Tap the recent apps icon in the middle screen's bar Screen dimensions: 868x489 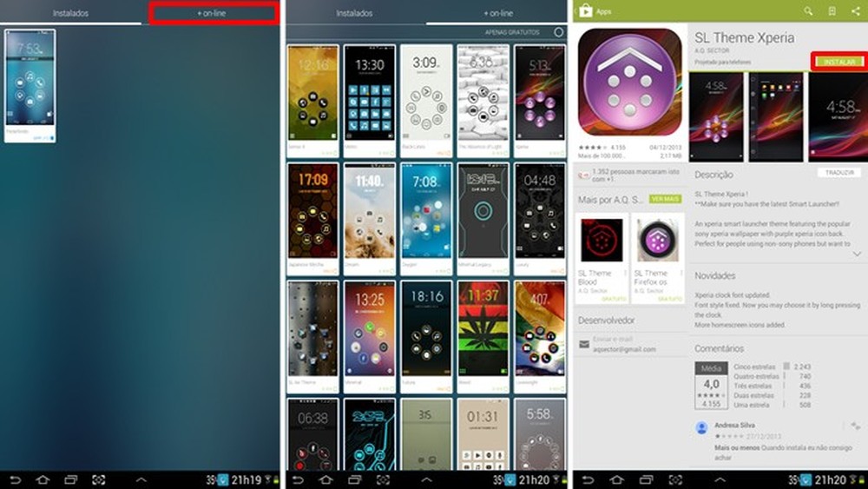pyautogui.click(x=354, y=479)
